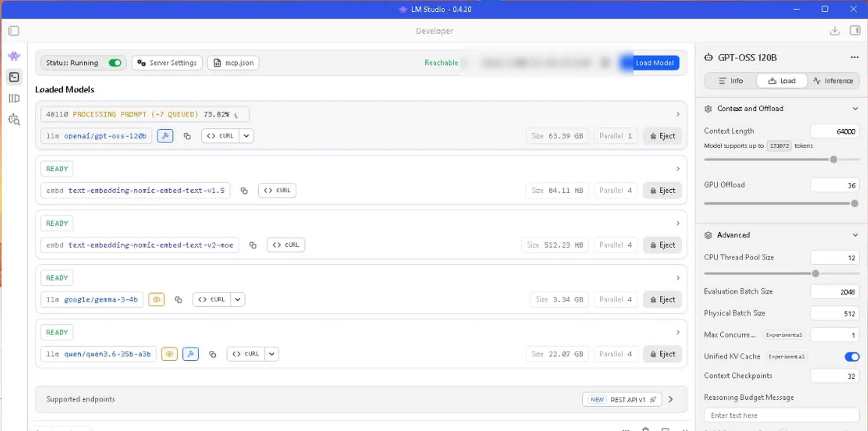Click vision badge on gemma-3-4b row
Screen dimensions: 868x431
pos(157,299)
